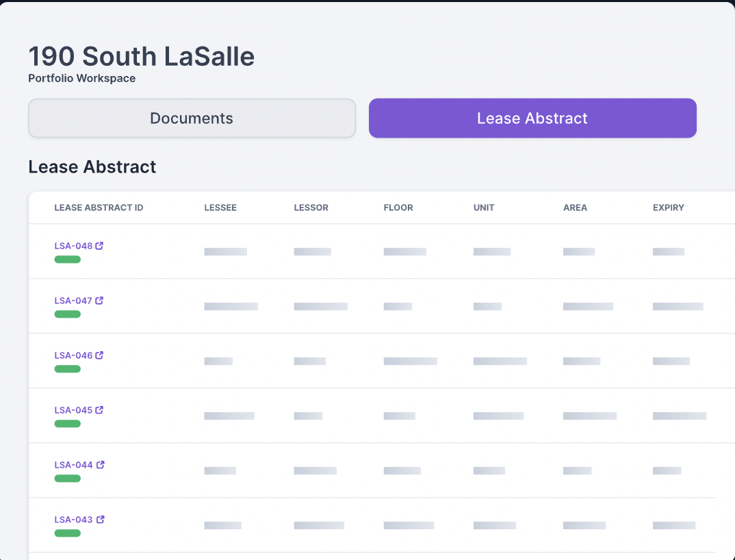
Task: Open external link icon beside LSA-044
Action: click(101, 465)
